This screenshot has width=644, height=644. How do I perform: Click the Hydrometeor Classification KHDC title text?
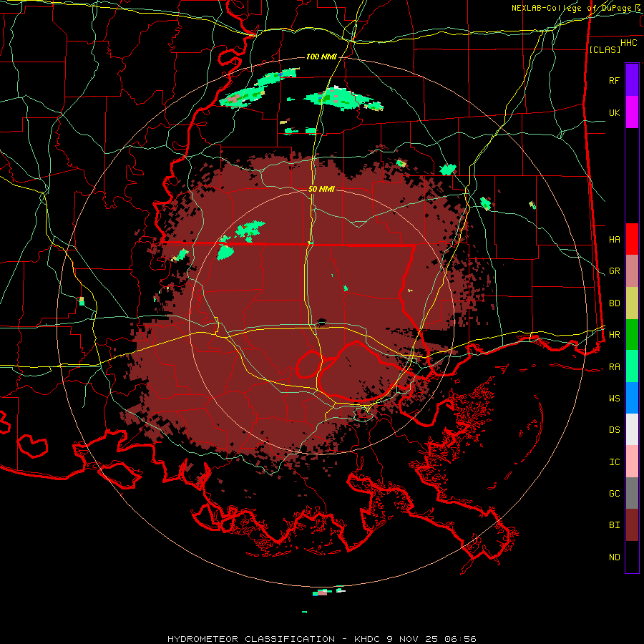click(x=321, y=639)
